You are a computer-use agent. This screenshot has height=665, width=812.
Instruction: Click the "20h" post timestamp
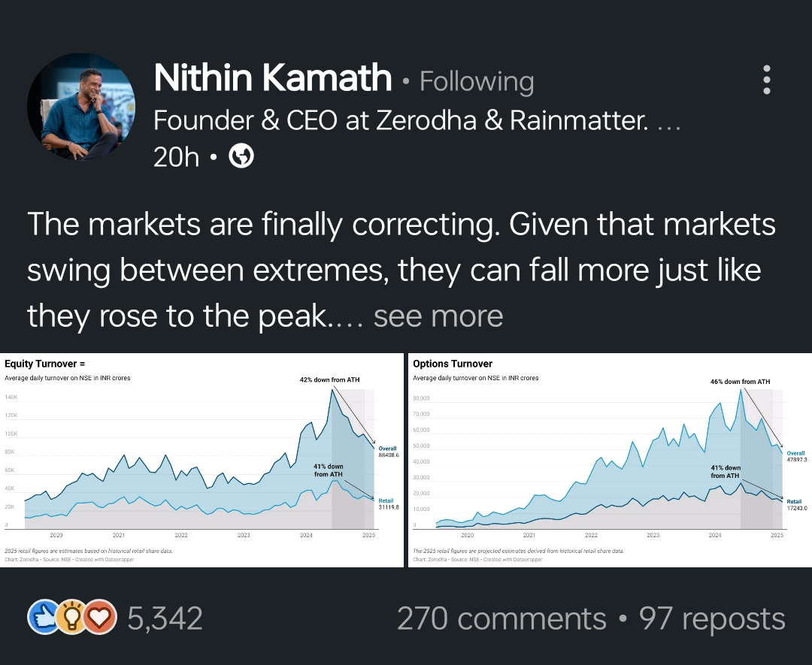[x=176, y=157]
